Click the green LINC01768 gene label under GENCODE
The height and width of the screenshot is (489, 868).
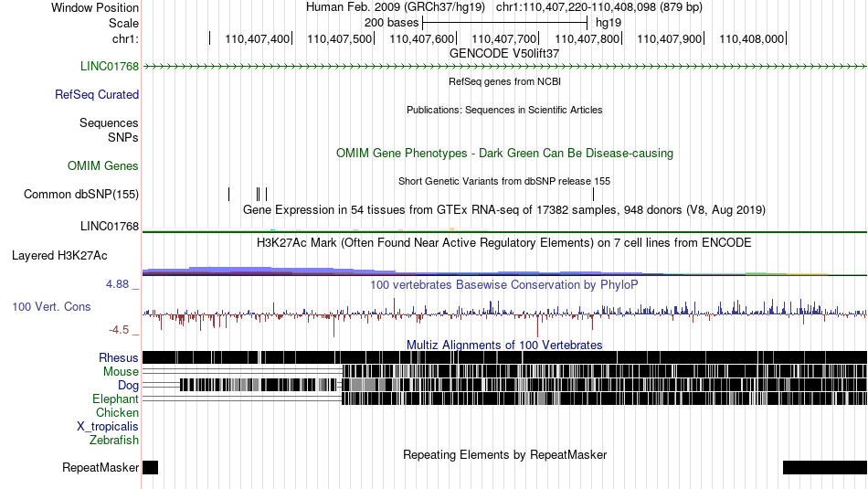tap(110, 67)
